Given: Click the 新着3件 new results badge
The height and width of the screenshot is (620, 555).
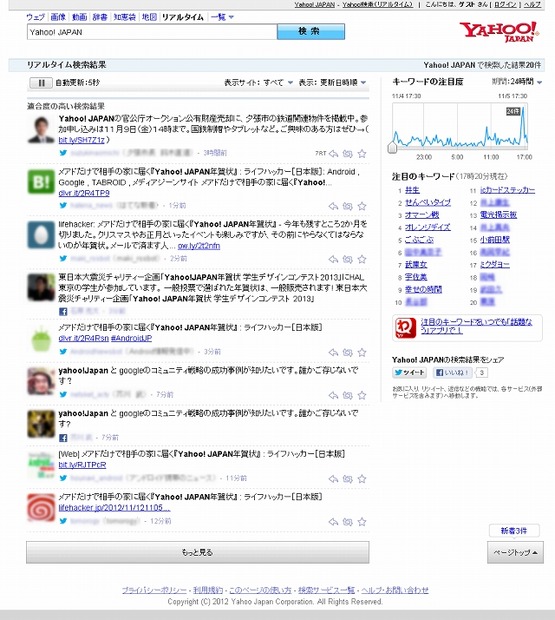Looking at the screenshot, I should pos(514,531).
